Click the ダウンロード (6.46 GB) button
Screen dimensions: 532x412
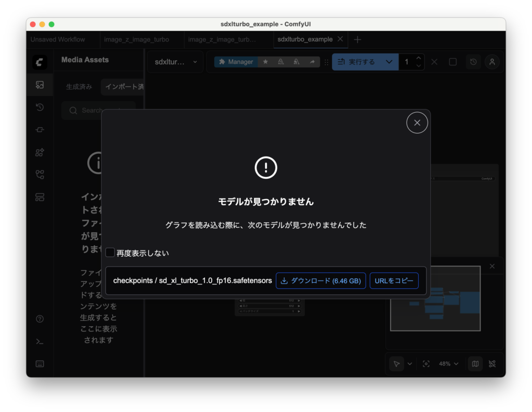click(x=321, y=281)
